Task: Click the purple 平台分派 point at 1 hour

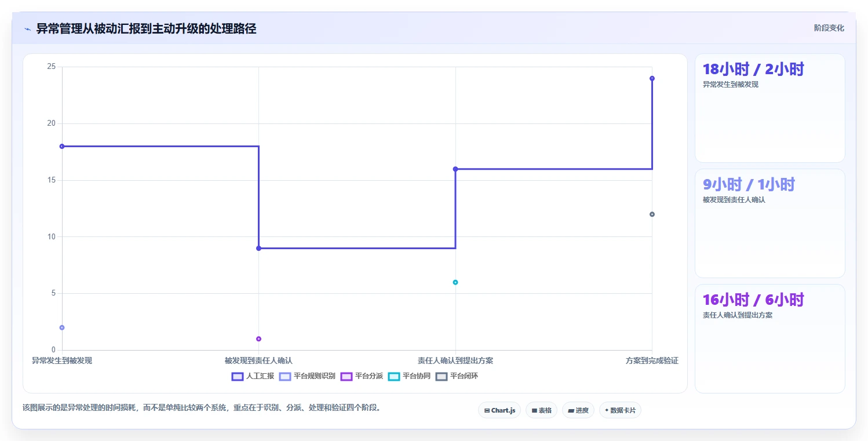Action: tap(258, 339)
